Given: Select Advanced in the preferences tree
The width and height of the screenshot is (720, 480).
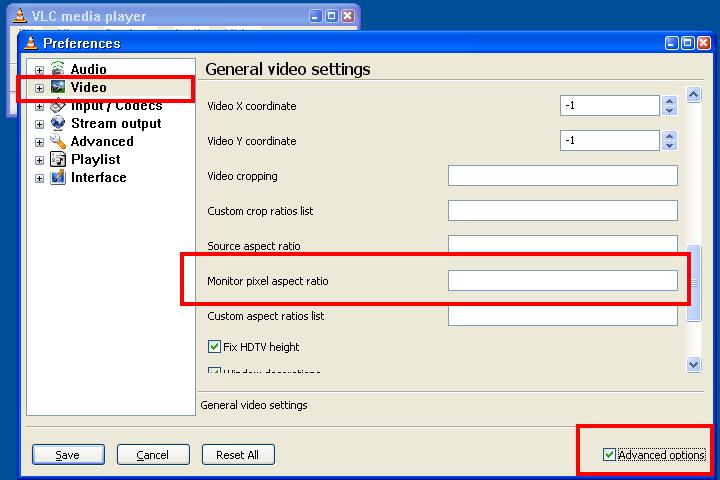Looking at the screenshot, I should point(102,141).
